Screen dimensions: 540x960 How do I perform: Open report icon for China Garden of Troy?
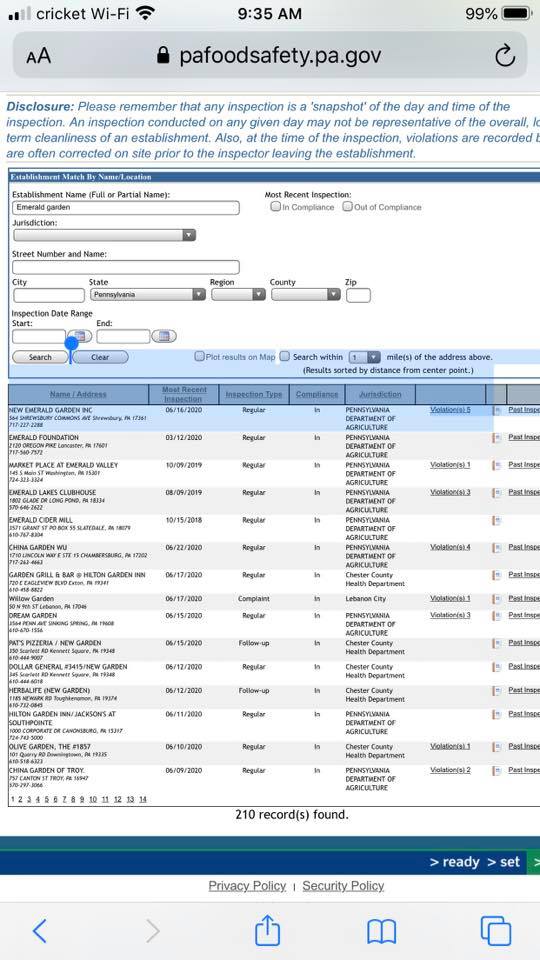(497, 770)
